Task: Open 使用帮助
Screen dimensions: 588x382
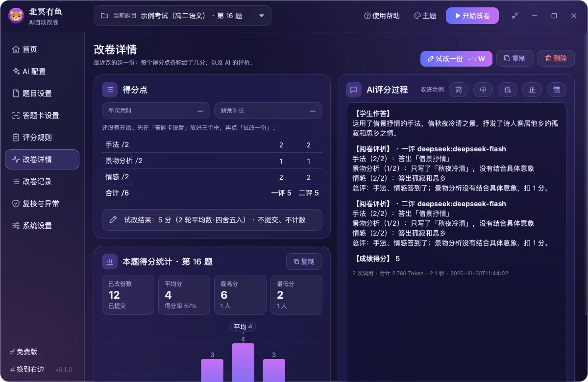Action: click(x=382, y=16)
